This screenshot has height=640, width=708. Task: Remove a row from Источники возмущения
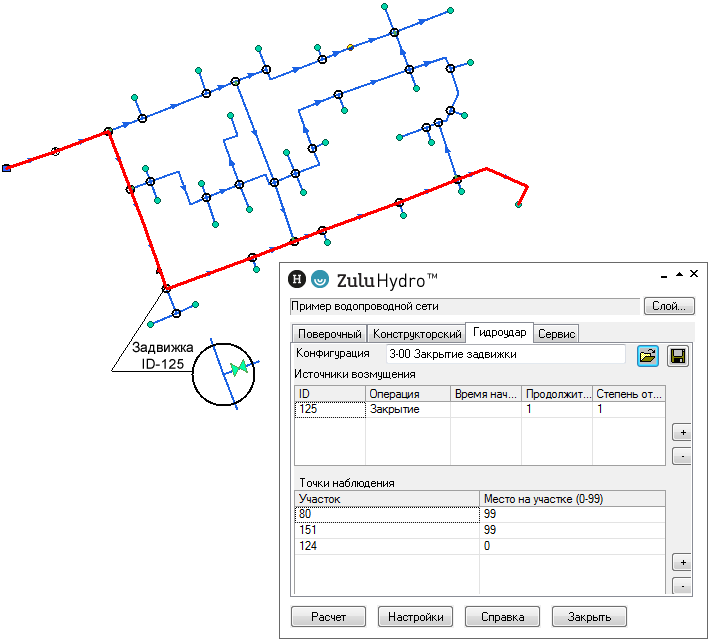point(681,456)
